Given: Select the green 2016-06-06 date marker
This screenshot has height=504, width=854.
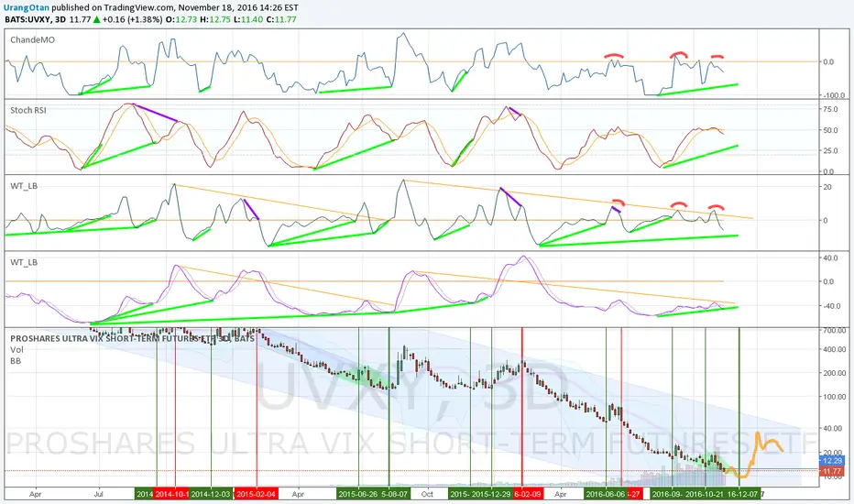Looking at the screenshot, I should (605, 494).
